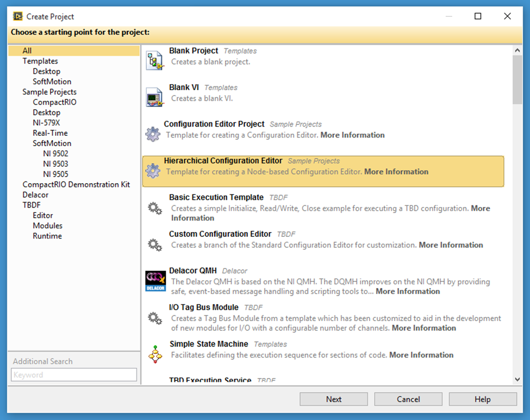
Task: Select the Templates category
Action: tap(40, 61)
